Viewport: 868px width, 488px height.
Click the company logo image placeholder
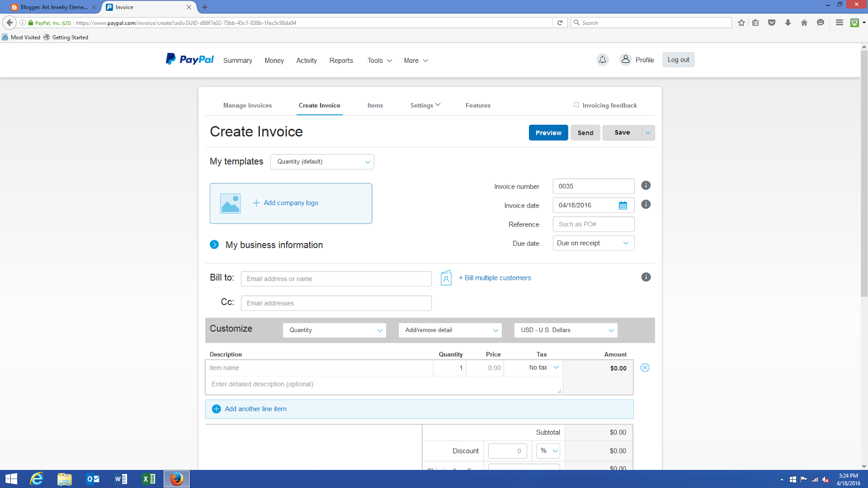click(231, 203)
